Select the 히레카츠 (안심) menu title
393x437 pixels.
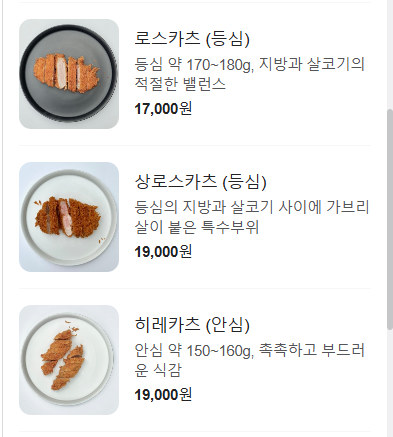(192, 325)
